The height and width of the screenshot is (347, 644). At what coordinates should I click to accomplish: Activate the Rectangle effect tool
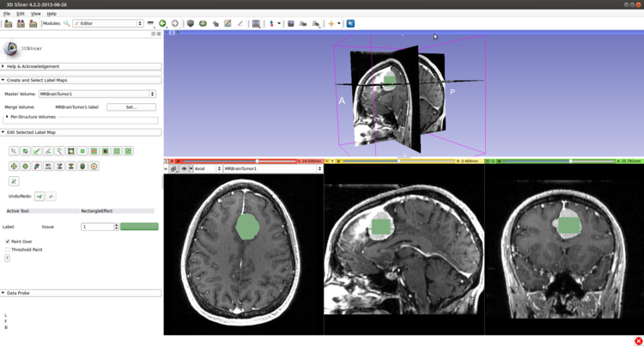pos(71,151)
